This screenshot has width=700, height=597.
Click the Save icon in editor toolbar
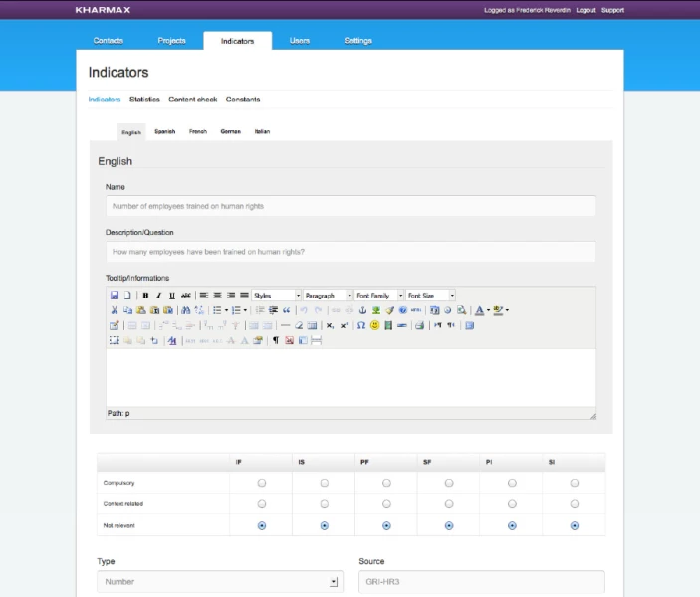tap(115, 296)
